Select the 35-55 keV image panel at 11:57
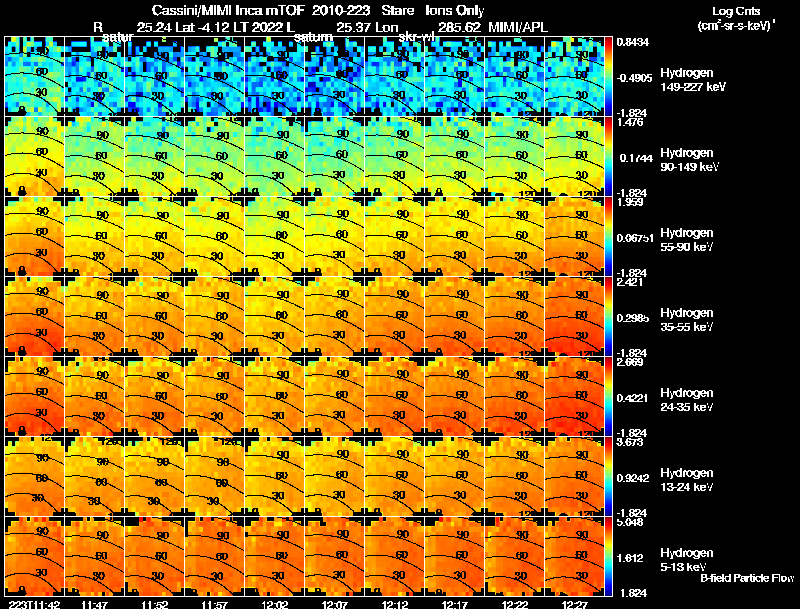800x609 pixels. tap(215, 317)
